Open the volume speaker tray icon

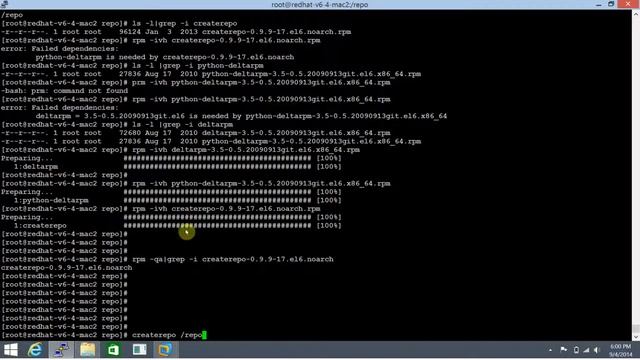pos(597,350)
